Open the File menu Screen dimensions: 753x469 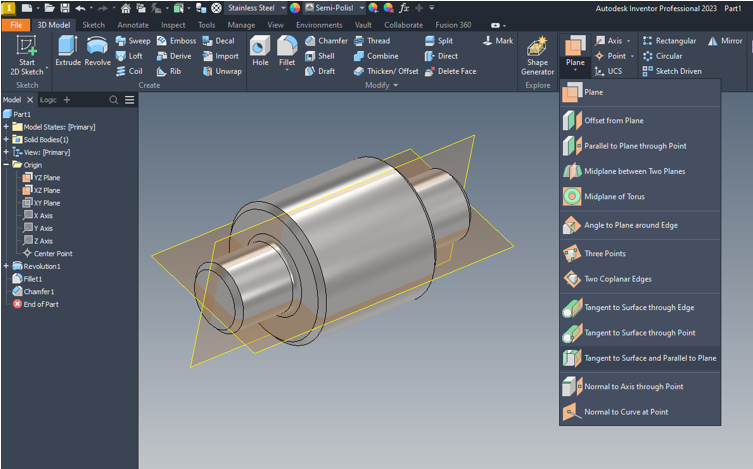pyautogui.click(x=16, y=25)
